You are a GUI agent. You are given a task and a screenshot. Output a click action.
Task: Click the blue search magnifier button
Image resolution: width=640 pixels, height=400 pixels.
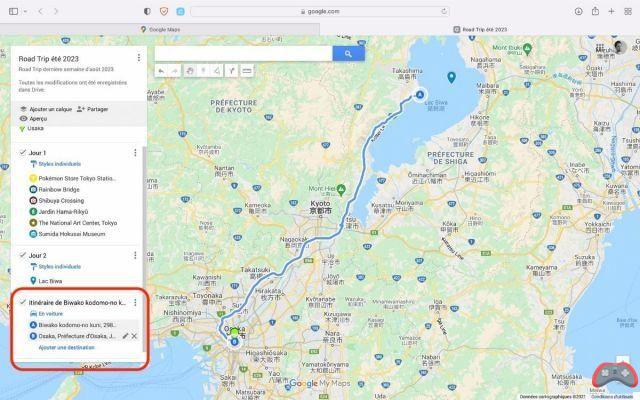click(349, 53)
